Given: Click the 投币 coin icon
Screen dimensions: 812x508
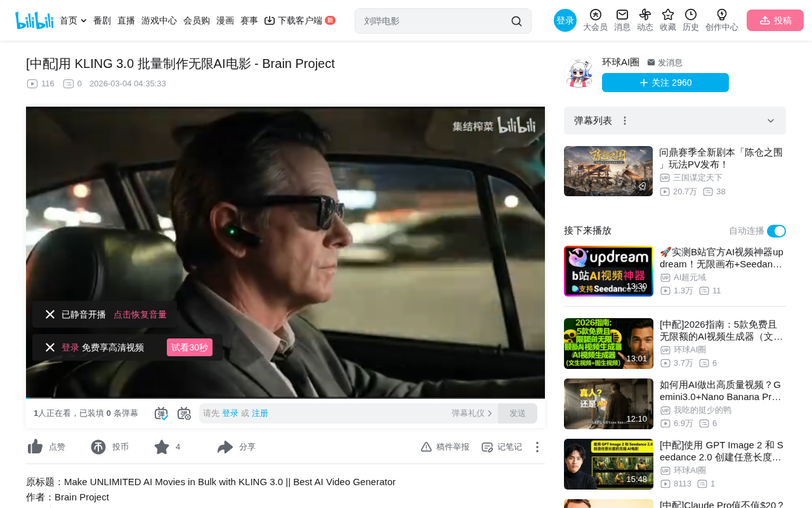Looking at the screenshot, I should coord(98,447).
